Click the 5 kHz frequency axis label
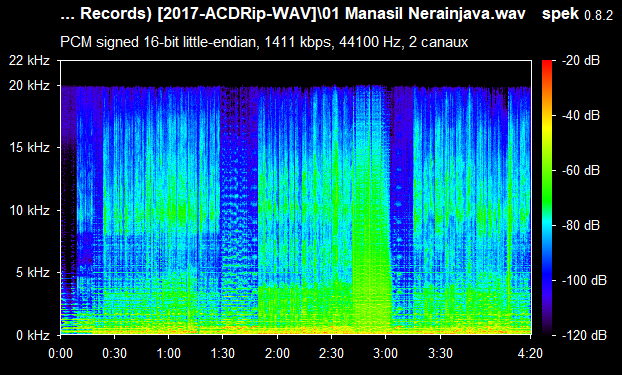The height and width of the screenshot is (375, 622). tap(33, 273)
